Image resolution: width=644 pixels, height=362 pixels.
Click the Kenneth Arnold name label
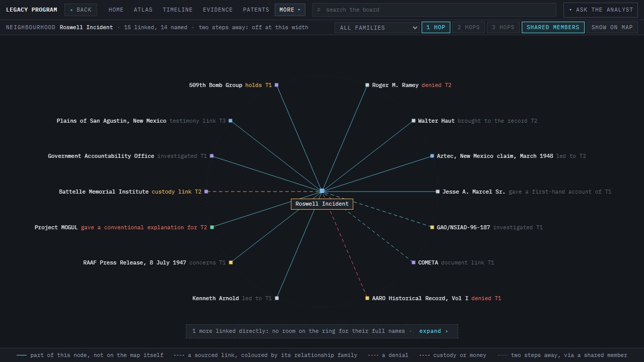point(215,298)
